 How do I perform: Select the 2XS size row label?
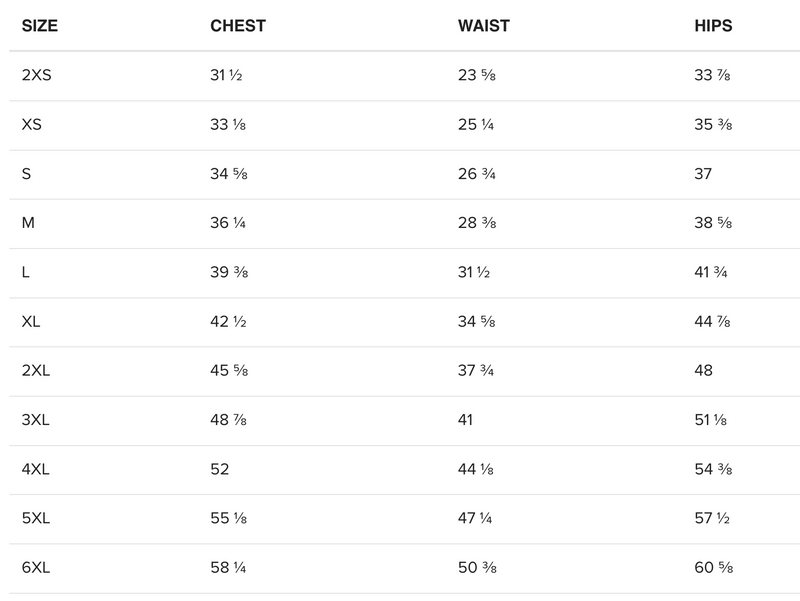click(x=36, y=76)
